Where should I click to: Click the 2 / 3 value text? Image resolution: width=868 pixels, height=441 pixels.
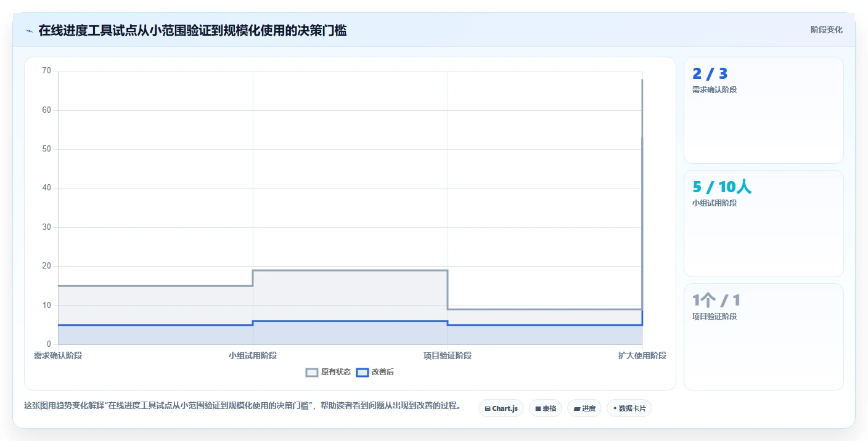[x=710, y=74]
